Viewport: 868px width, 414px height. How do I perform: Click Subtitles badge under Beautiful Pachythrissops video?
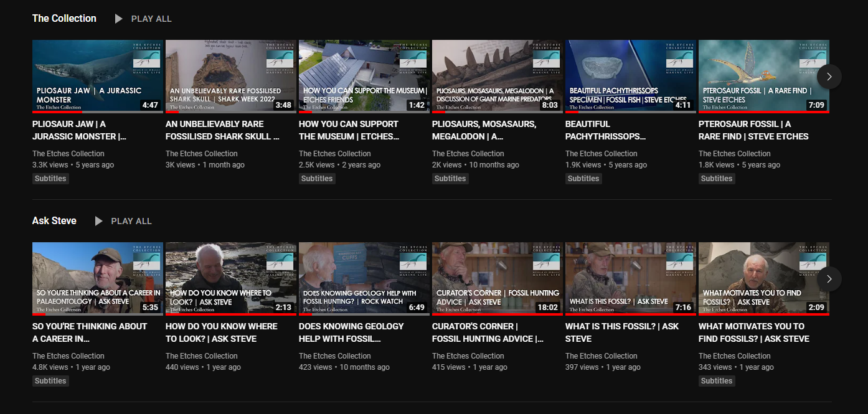583,179
